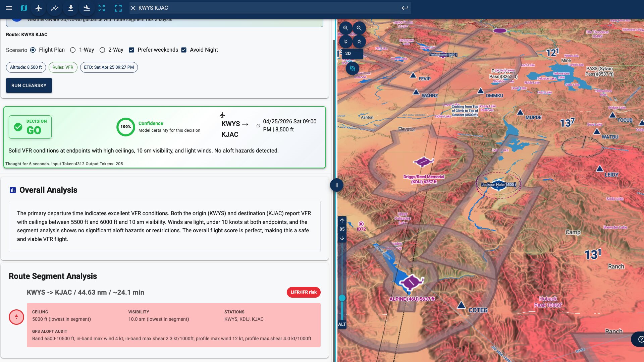This screenshot has width=644, height=362.
Task: Select the map layers icon in the toolbar
Action: (23, 8)
